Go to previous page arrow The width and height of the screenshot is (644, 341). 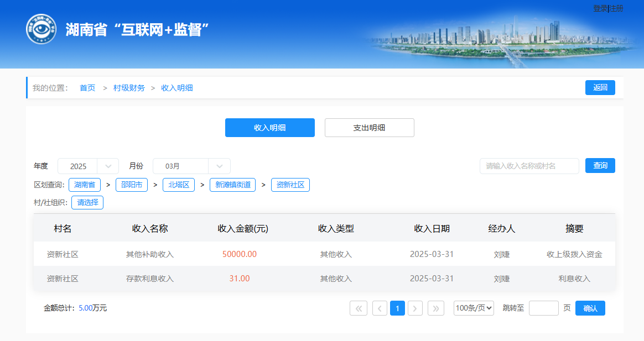380,308
